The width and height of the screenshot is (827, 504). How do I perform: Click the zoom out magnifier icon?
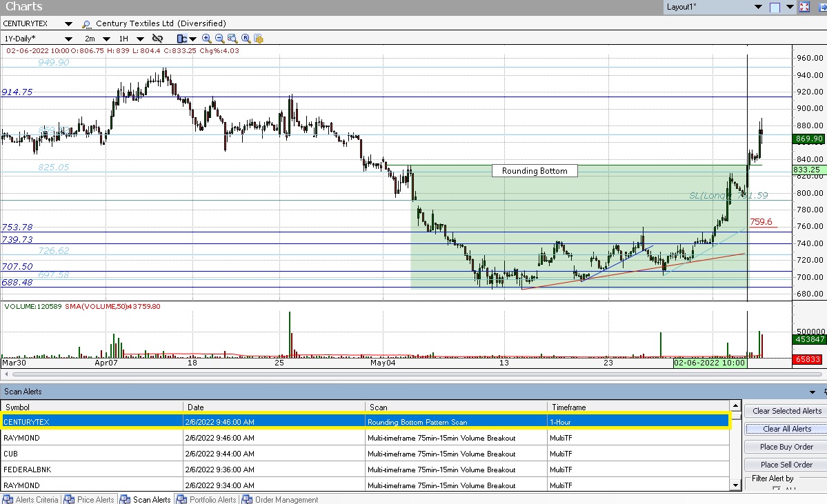pyautogui.click(x=219, y=39)
